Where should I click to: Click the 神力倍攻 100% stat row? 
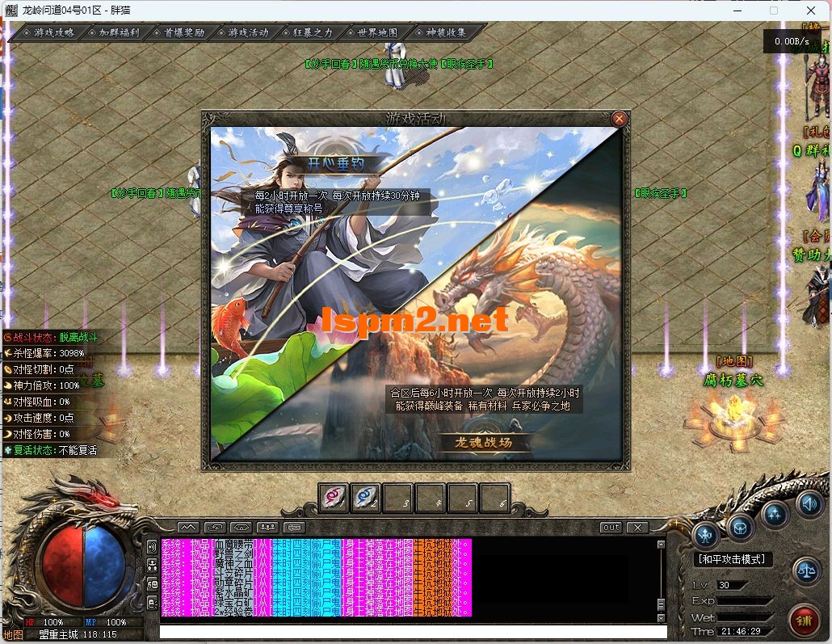[x=42, y=385]
